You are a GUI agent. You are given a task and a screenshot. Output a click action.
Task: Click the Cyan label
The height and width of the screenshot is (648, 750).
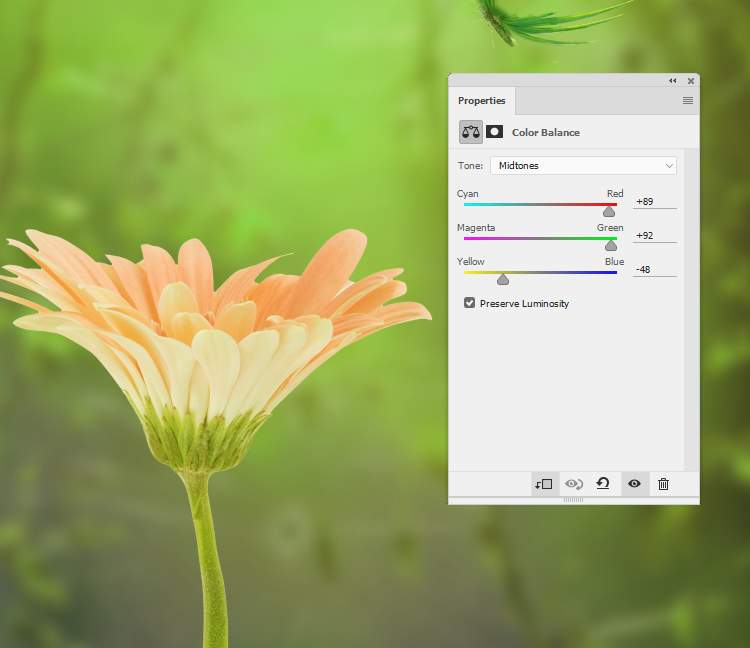(x=467, y=194)
